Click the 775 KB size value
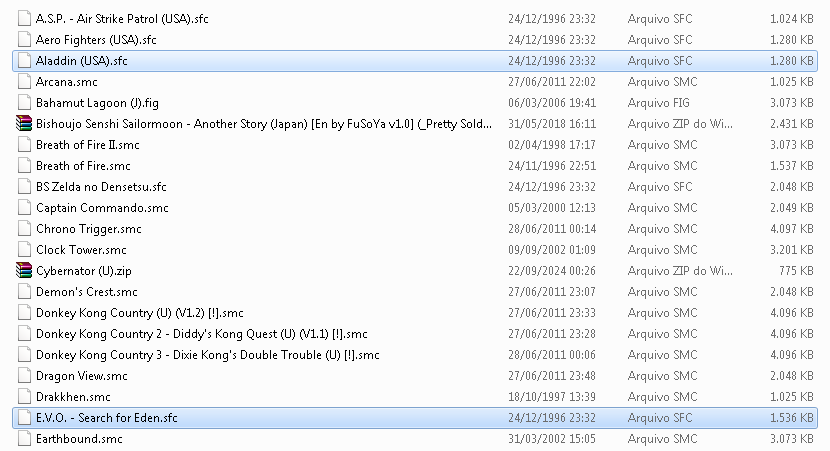Image resolution: width=830 pixels, height=451 pixels. pyautogui.click(x=796, y=271)
